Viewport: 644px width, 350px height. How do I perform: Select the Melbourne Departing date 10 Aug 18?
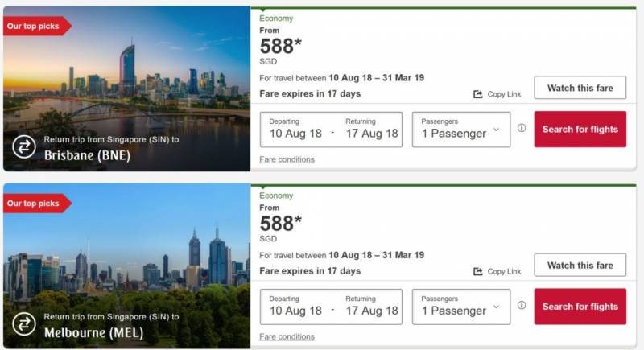(295, 310)
